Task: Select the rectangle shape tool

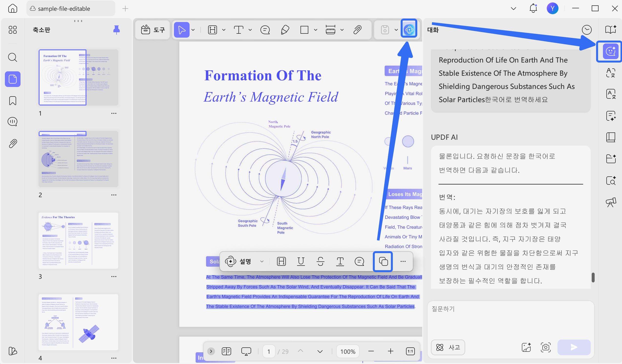Action: click(304, 30)
